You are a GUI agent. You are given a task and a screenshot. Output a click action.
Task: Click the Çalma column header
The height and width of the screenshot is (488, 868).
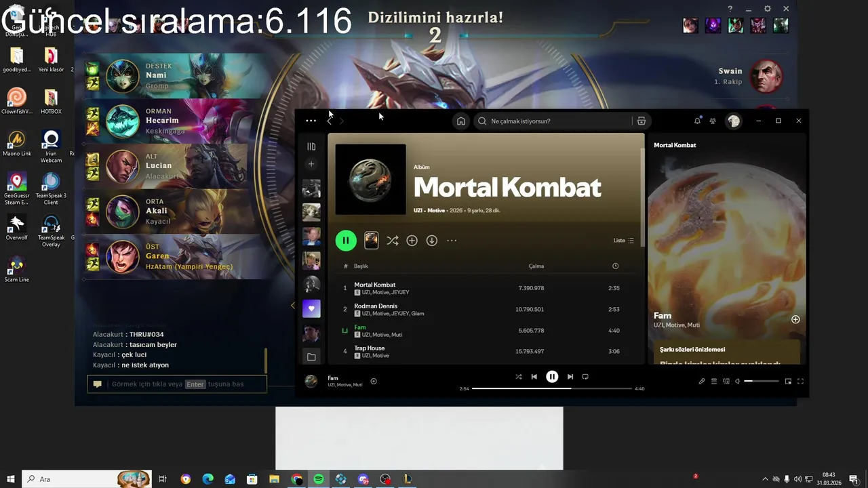(536, 266)
